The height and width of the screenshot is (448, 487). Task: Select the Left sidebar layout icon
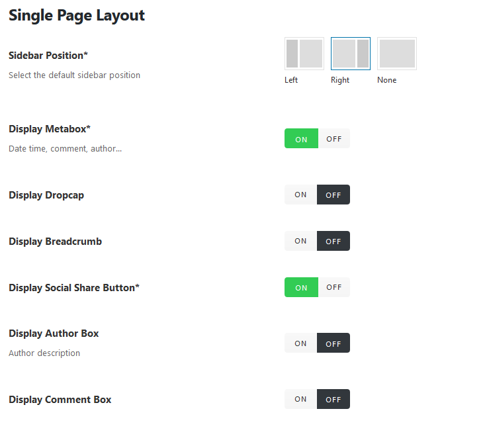[x=304, y=54]
